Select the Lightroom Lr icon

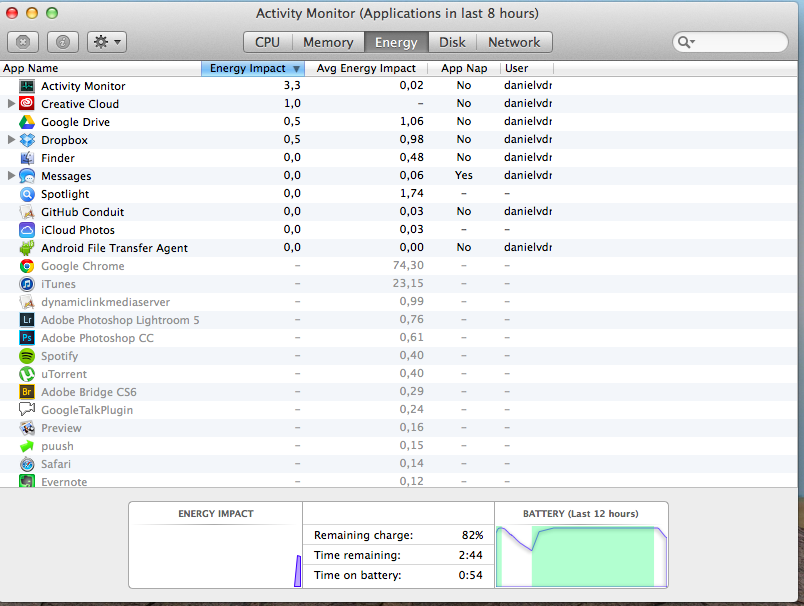point(27,320)
